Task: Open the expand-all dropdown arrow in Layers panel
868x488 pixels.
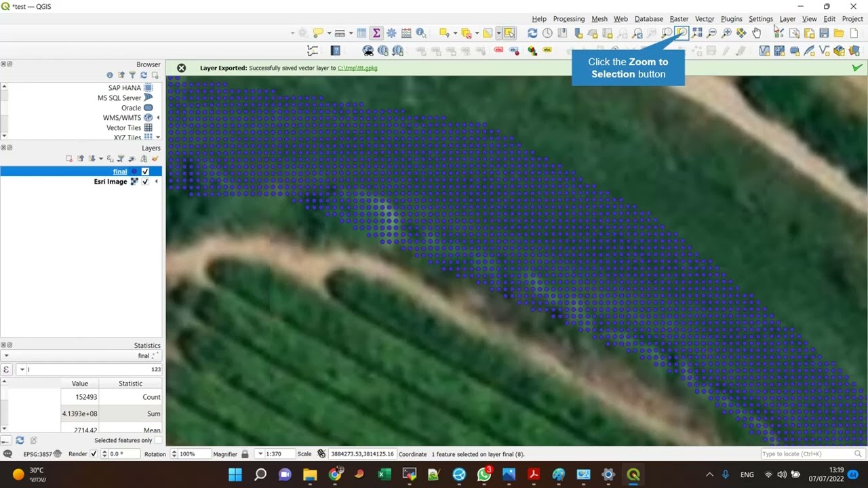Action: click(x=101, y=159)
